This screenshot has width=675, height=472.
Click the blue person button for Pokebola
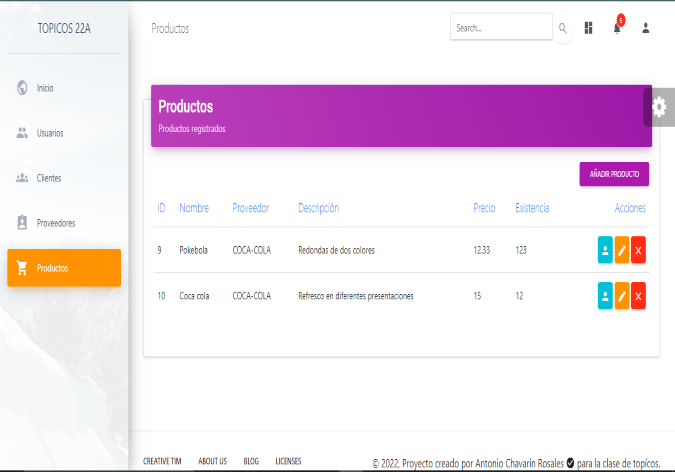click(x=605, y=250)
